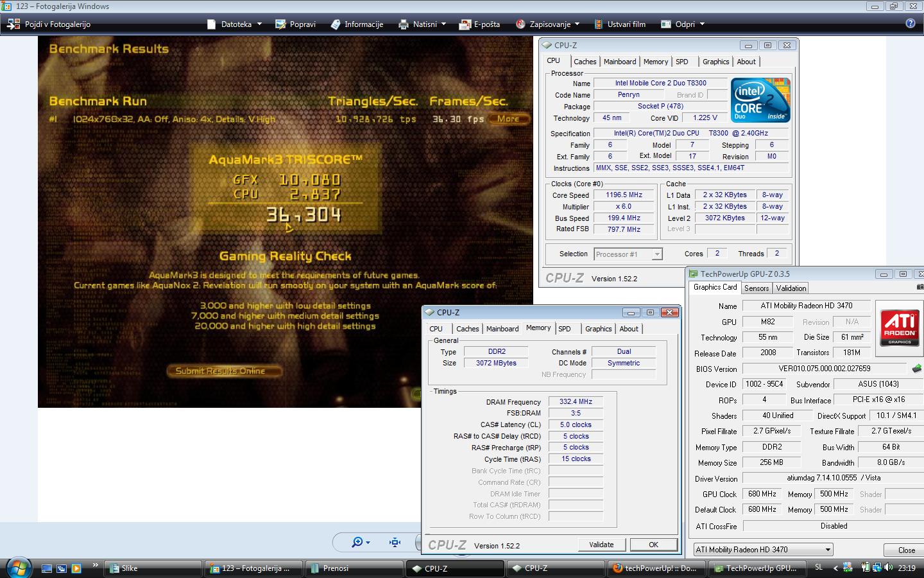924x578 pixels.
Task: Click Show Desktop quick launch icon
Action: tap(46, 568)
